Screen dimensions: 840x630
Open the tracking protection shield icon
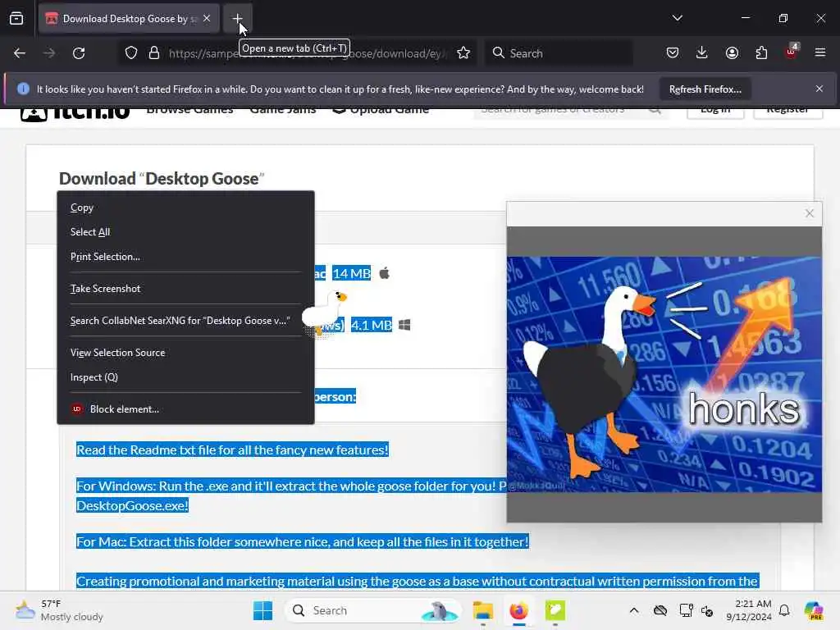pyautogui.click(x=131, y=53)
